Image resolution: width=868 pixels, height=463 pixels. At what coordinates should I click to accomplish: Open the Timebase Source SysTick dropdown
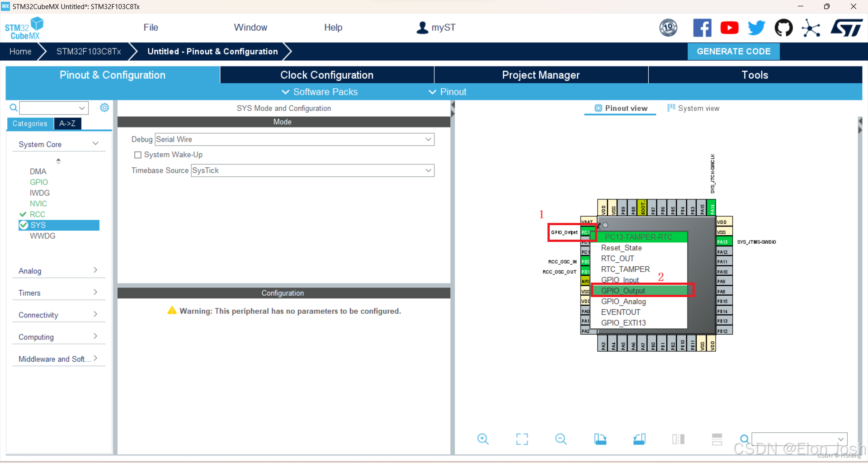(312, 170)
